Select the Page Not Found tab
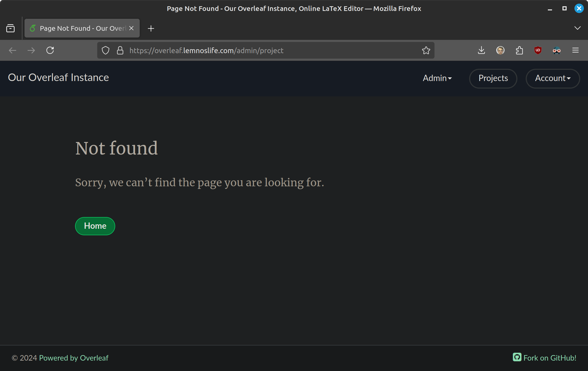 pos(78,28)
